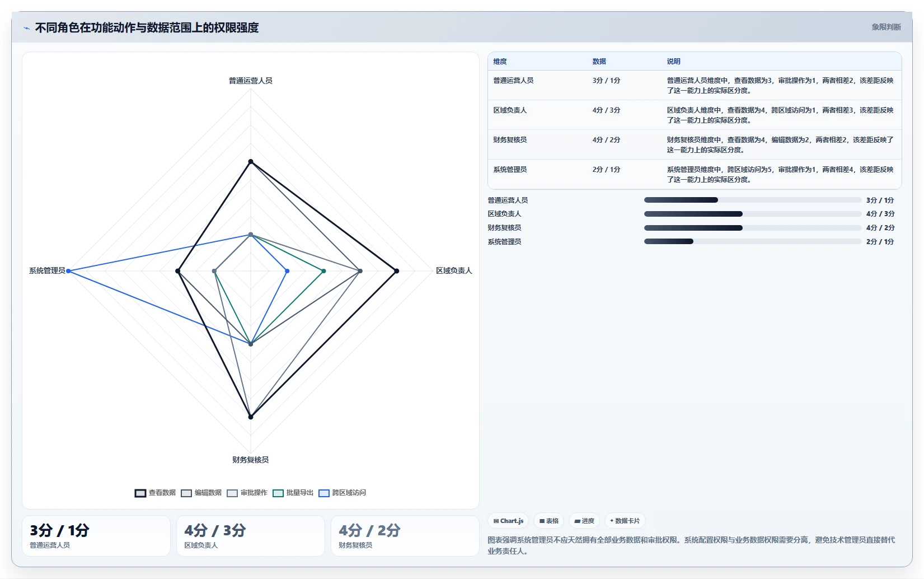Click the 表格 tag chip
This screenshot has height=579, width=924.
pyautogui.click(x=549, y=521)
